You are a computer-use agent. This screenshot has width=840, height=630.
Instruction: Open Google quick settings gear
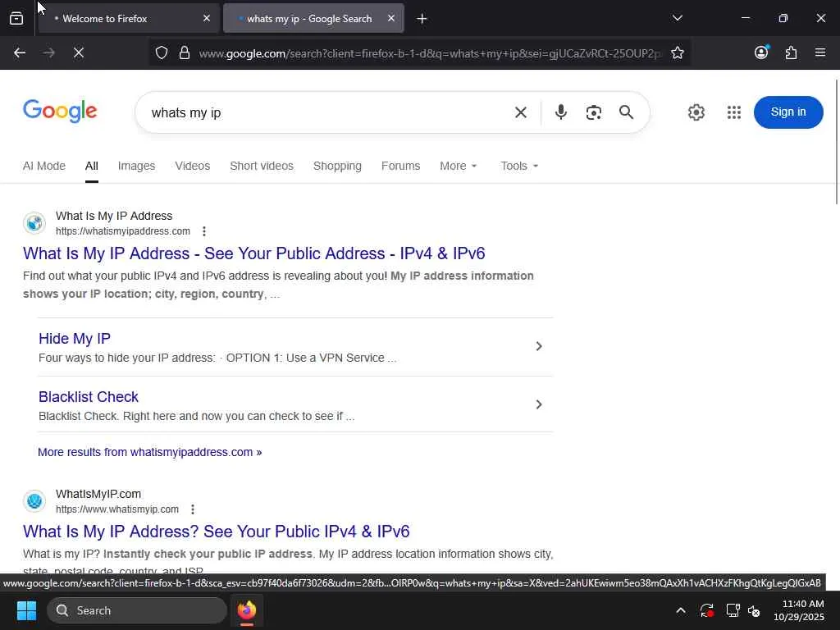tap(696, 112)
